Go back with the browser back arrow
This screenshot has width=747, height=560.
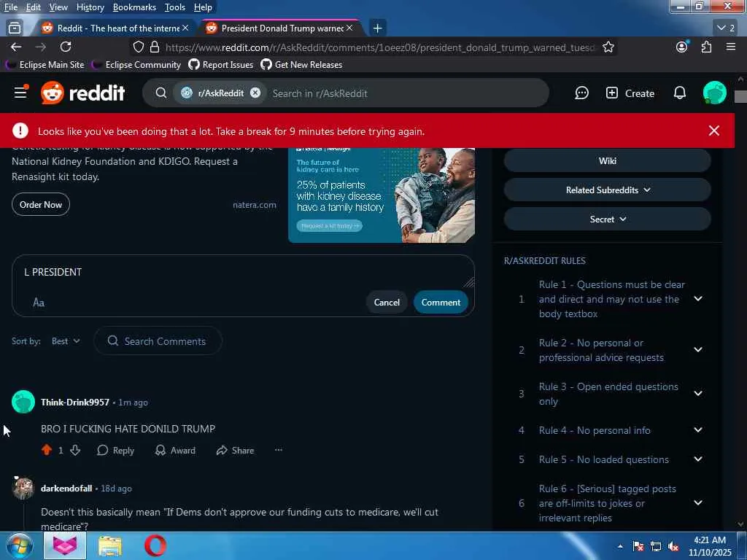click(x=16, y=47)
